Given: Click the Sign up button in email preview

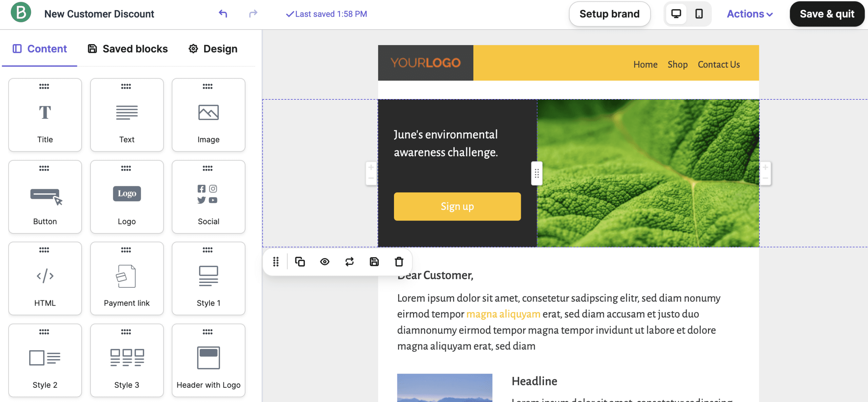Looking at the screenshot, I should pos(457,206).
